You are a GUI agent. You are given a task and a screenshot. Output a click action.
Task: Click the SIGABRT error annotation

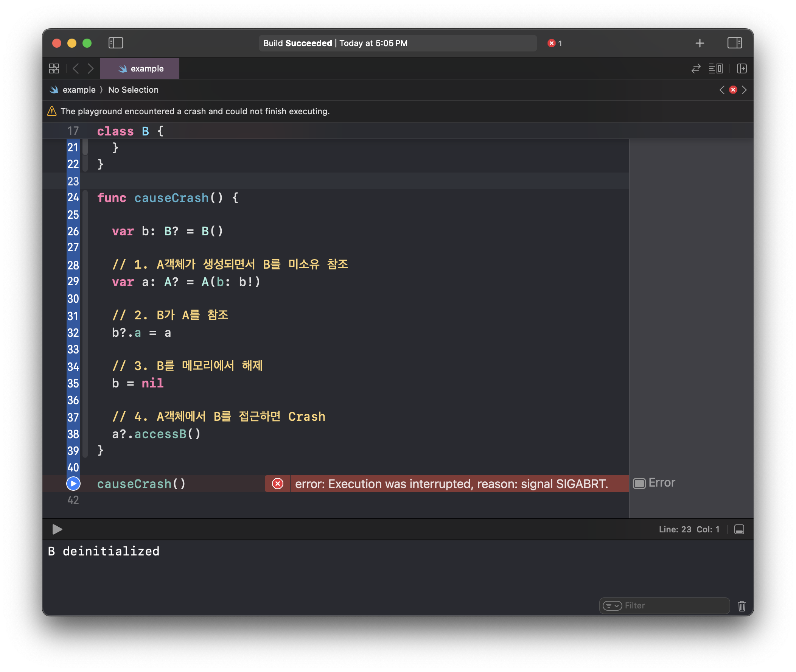pos(451,484)
